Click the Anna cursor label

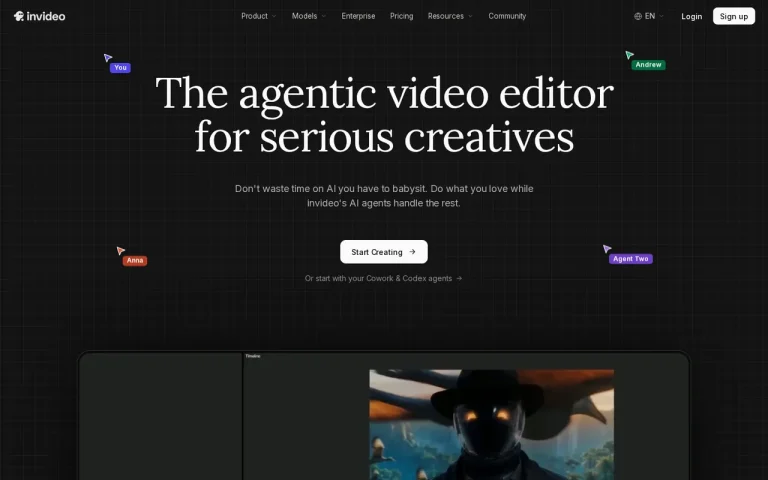click(x=135, y=261)
